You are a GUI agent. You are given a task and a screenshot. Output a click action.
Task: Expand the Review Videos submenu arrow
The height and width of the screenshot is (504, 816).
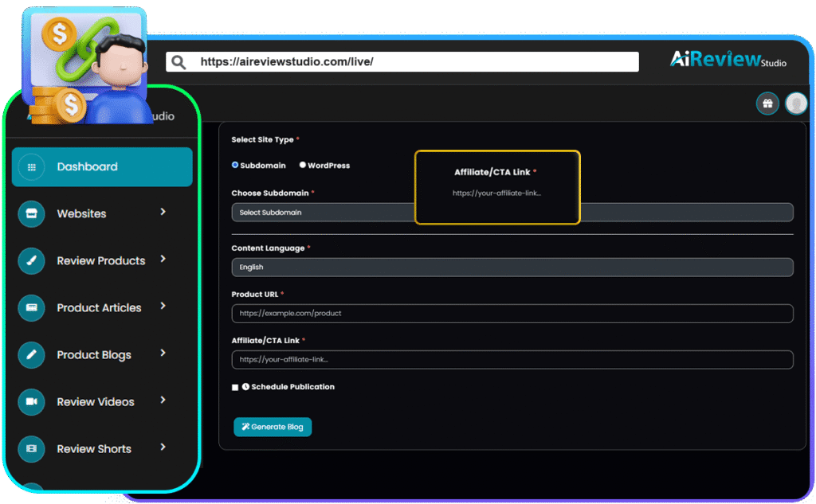click(x=163, y=400)
